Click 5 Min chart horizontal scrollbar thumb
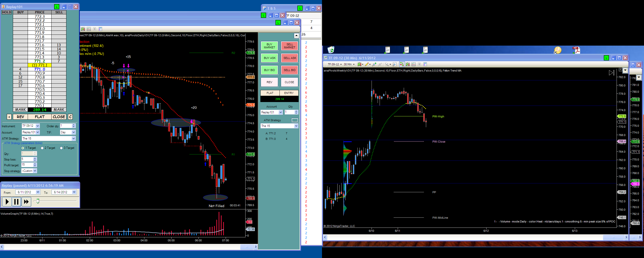This screenshot has width=644, height=258. coord(247,247)
